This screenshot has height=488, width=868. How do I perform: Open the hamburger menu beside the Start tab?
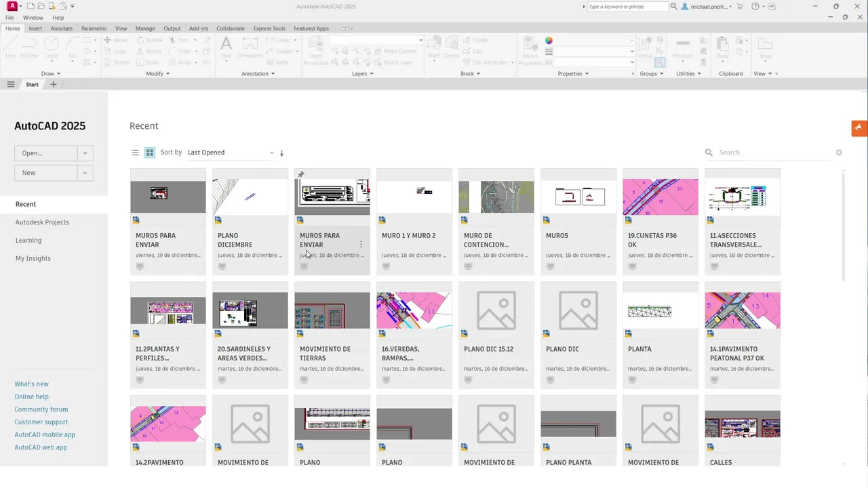(x=11, y=85)
